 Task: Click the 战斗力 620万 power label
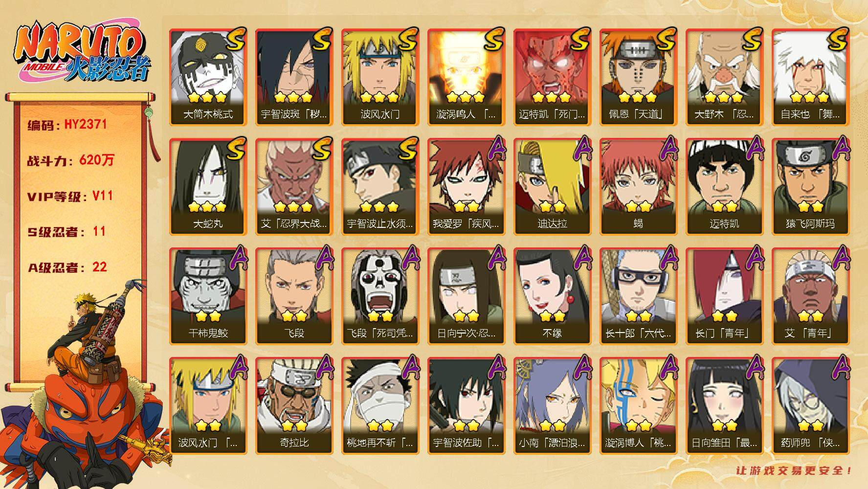tap(70, 160)
